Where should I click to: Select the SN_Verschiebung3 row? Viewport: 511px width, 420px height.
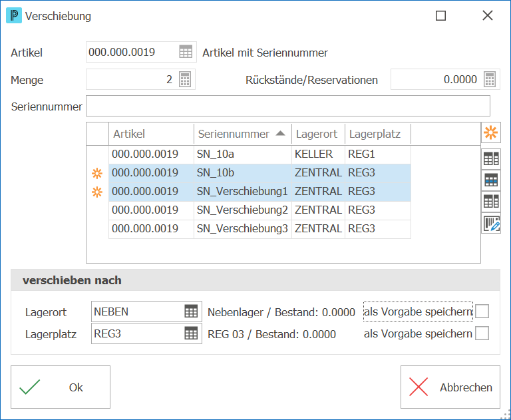pos(259,228)
